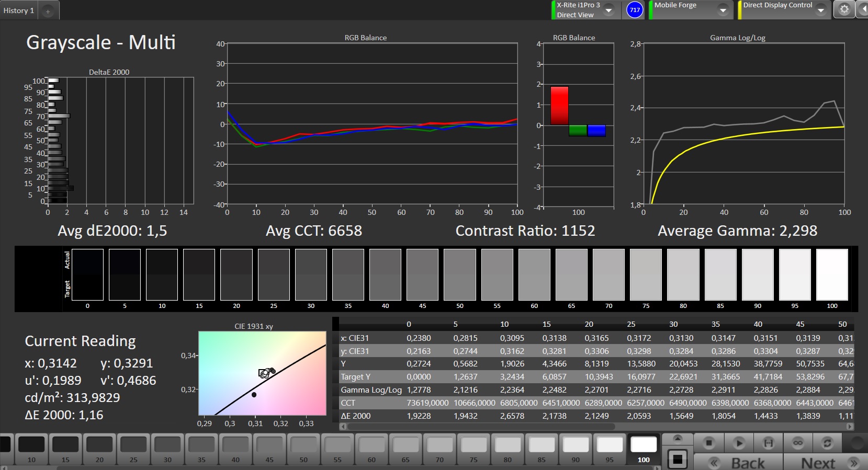This screenshot has width=868, height=470.
Task: Click the CIE 1931 xy chart
Action: 262,373
